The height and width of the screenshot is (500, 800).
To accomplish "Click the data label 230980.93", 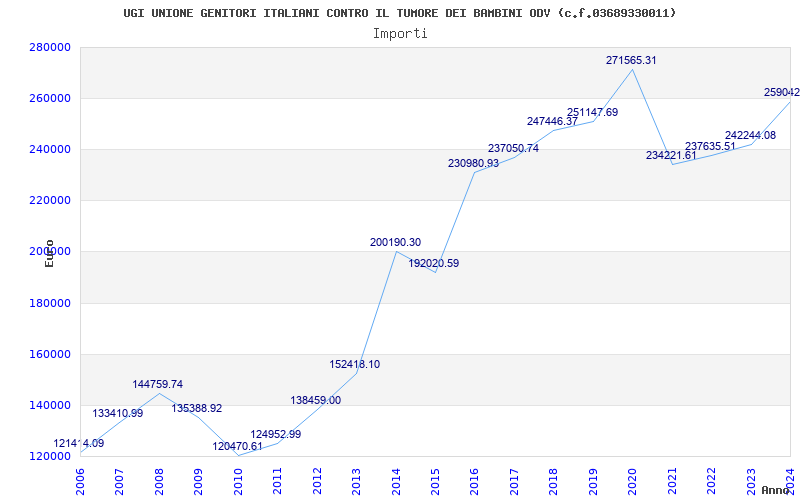I will 473,163.
